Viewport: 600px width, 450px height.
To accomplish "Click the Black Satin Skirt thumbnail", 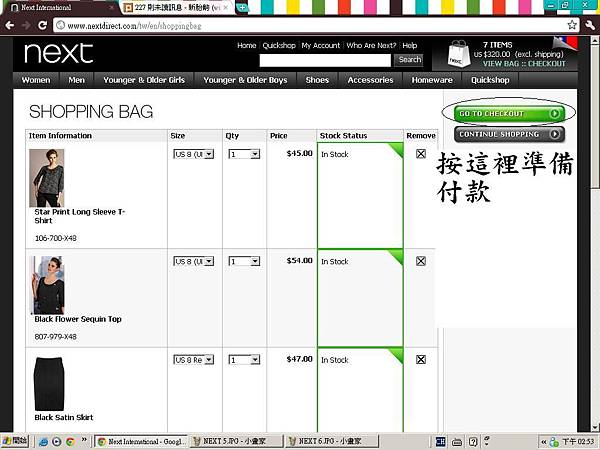I will click(49, 384).
